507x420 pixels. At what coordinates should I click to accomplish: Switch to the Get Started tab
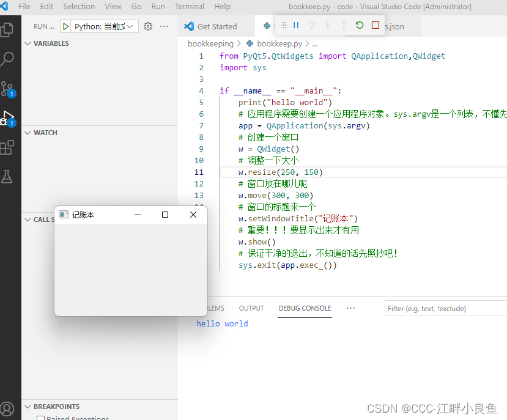coord(216,26)
